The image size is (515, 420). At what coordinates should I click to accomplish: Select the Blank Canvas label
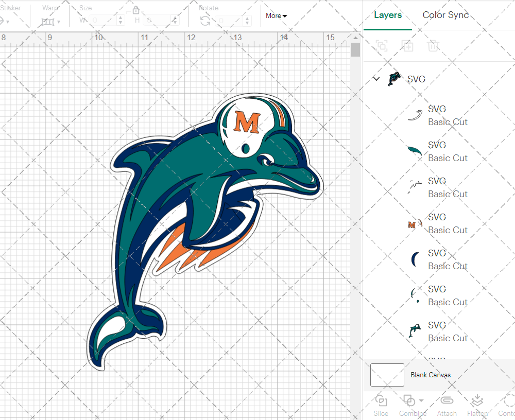click(430, 375)
